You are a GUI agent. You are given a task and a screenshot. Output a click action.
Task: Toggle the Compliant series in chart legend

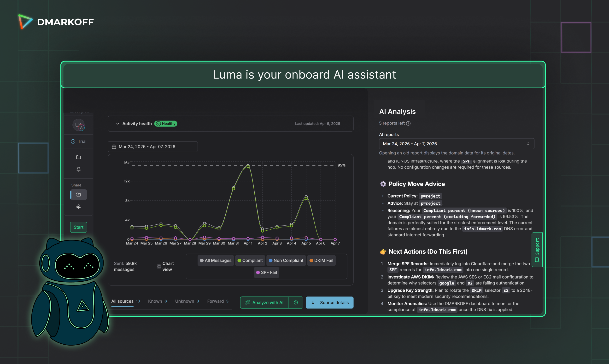[250, 261]
